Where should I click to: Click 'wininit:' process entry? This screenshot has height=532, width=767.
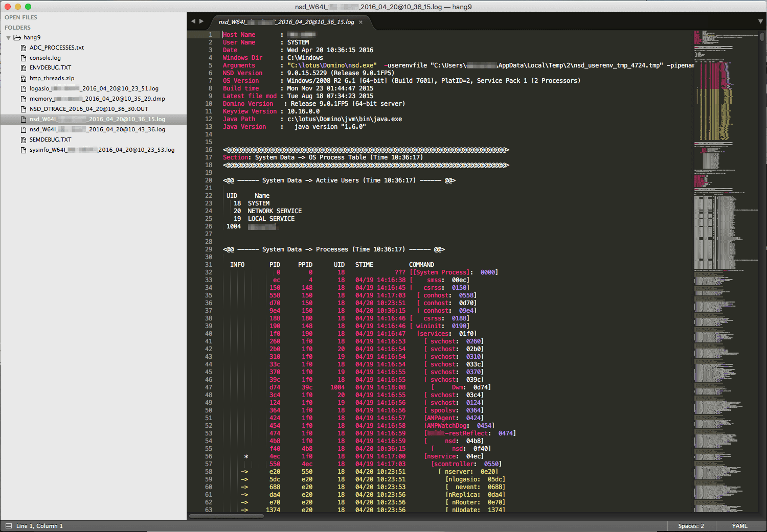click(430, 326)
